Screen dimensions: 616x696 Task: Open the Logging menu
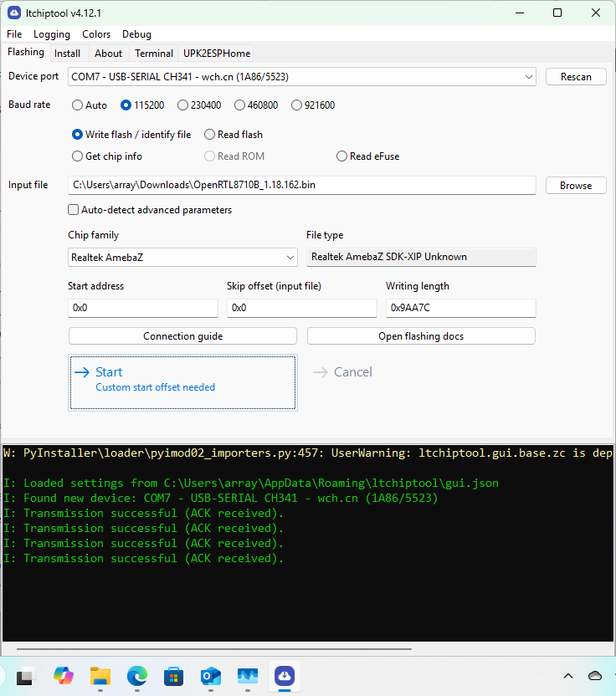pos(52,34)
